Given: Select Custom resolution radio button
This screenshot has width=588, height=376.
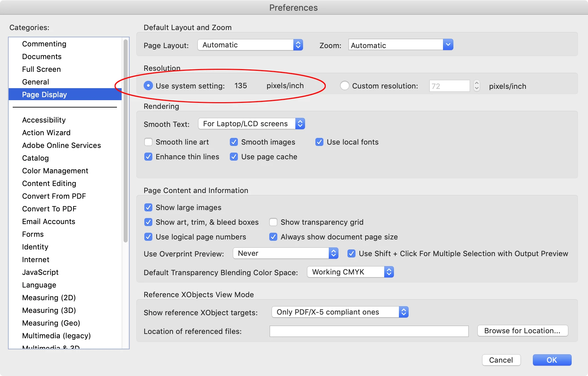Looking at the screenshot, I should click(x=345, y=86).
